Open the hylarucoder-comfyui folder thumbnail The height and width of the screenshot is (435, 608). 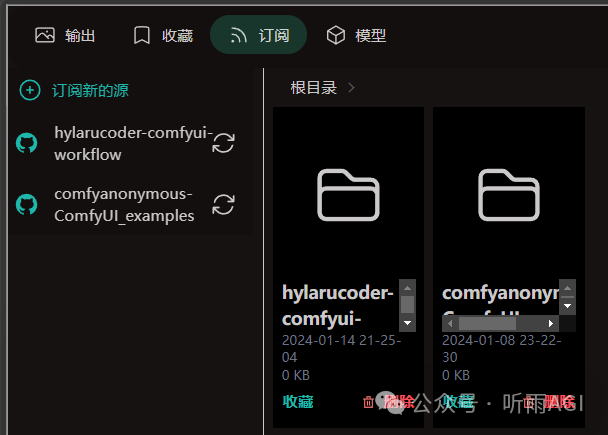tap(348, 195)
